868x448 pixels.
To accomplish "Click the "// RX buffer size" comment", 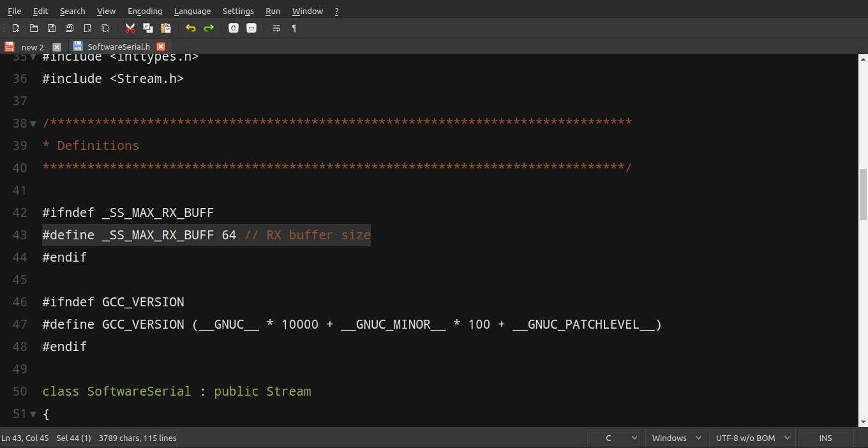I will pyautogui.click(x=308, y=235).
